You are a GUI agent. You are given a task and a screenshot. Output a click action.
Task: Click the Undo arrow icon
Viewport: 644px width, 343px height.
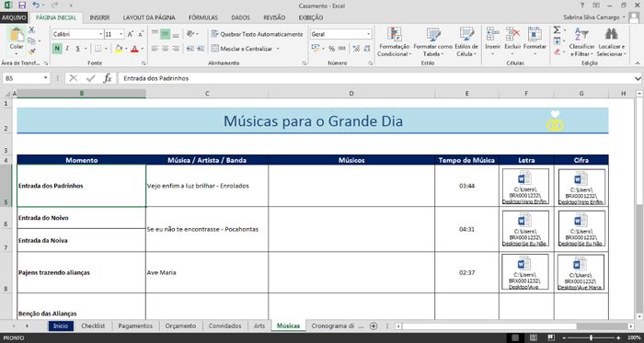[36, 6]
